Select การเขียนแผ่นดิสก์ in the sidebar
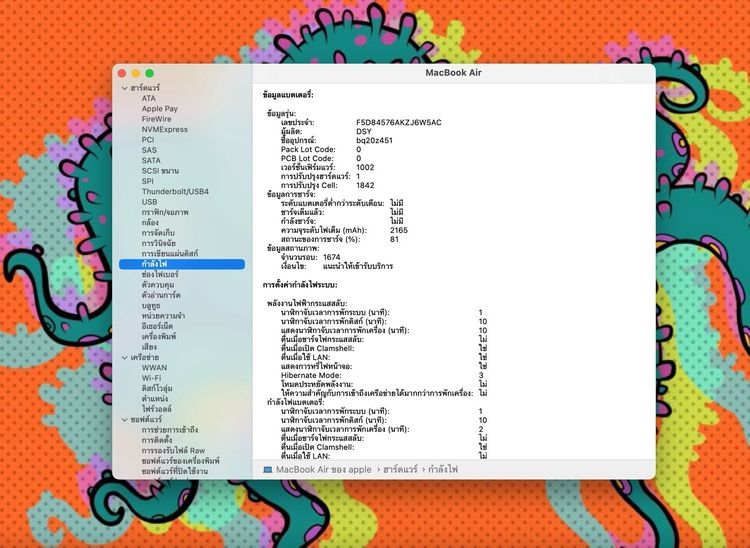This screenshot has height=548, width=750. tap(170, 253)
